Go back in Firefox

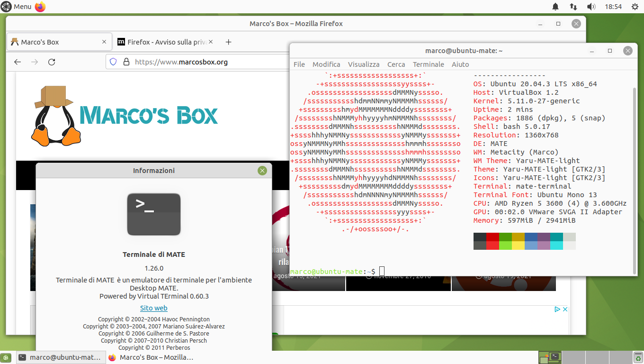point(18,62)
